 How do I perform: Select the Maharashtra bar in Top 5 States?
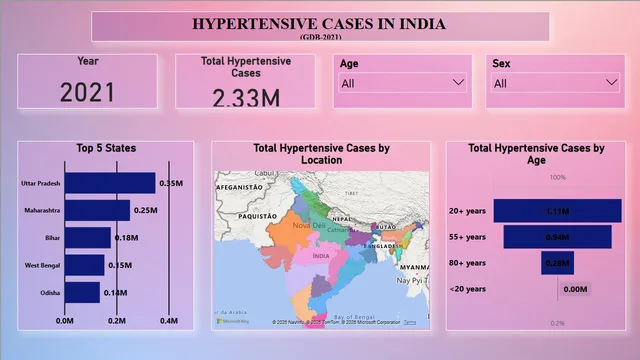(x=97, y=210)
